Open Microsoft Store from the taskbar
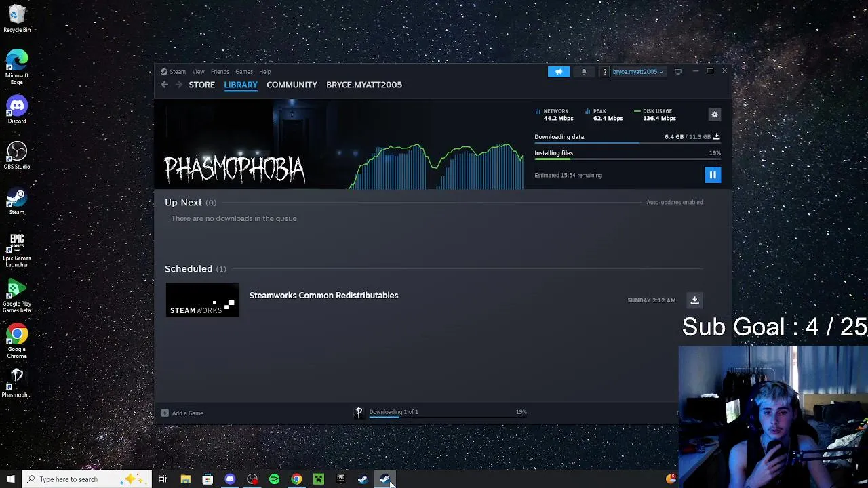Viewport: 868px width, 488px height. [208, 479]
